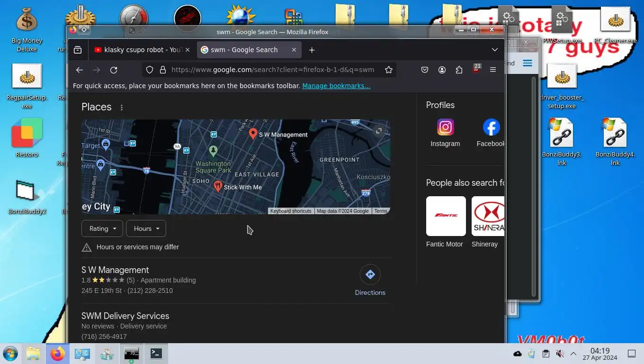Image resolution: width=644 pixels, height=364 pixels.
Task: Click the URL address bar
Action: [x=273, y=70]
